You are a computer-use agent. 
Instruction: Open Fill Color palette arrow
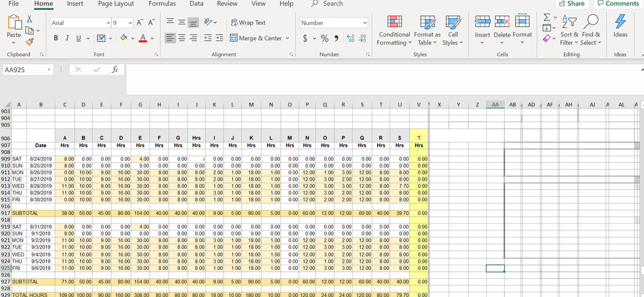[133, 38]
